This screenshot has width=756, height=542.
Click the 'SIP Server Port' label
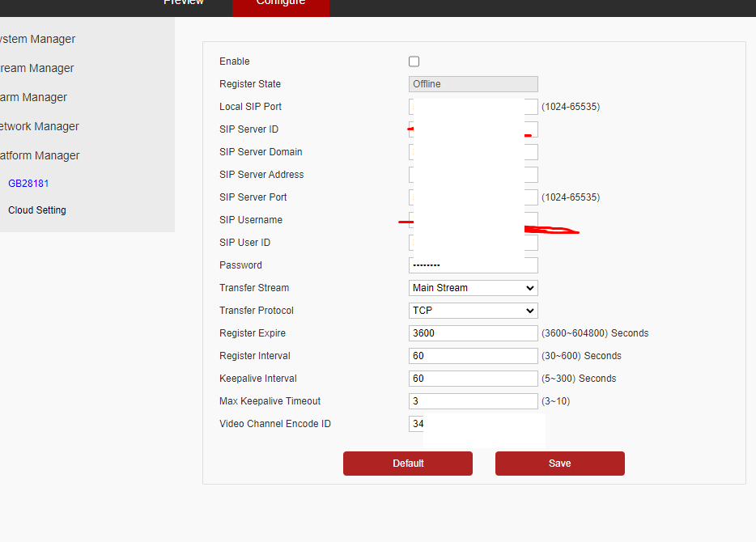click(x=253, y=197)
